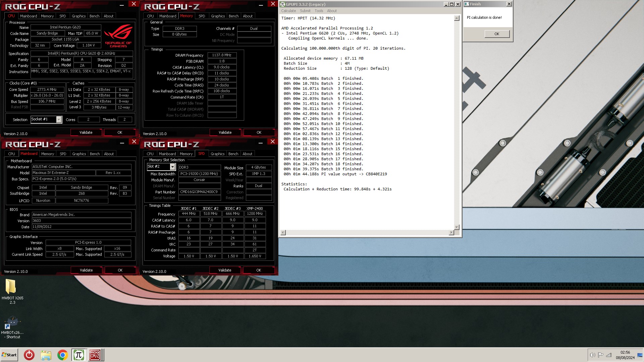Screen dimensions: 644x362
Task: Switch to About tab in Mainboard window
Action: pyautogui.click(x=109, y=154)
